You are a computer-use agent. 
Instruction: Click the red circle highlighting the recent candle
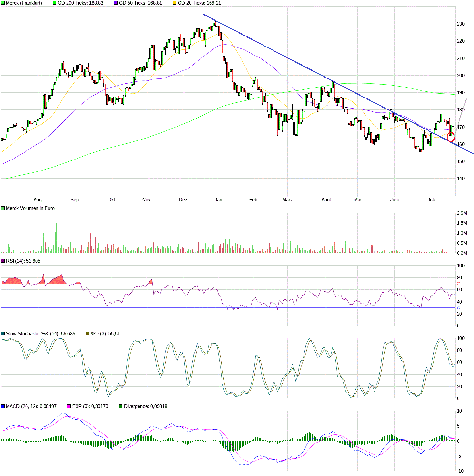click(450, 138)
